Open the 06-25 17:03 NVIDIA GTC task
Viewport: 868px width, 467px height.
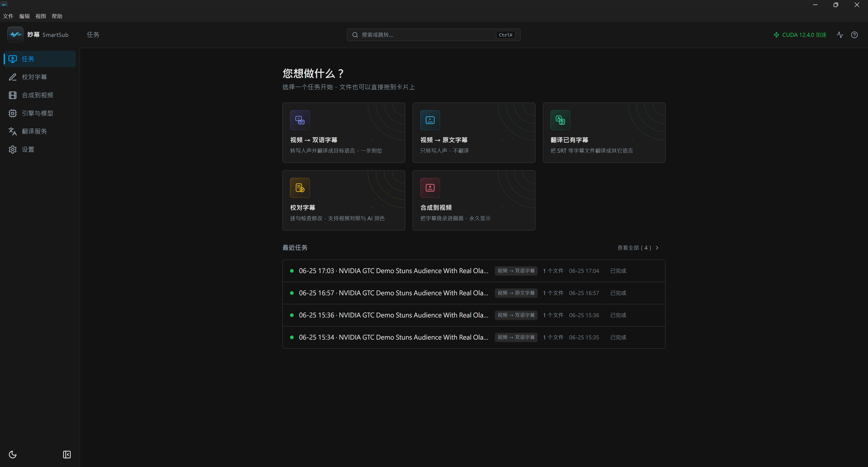point(474,271)
